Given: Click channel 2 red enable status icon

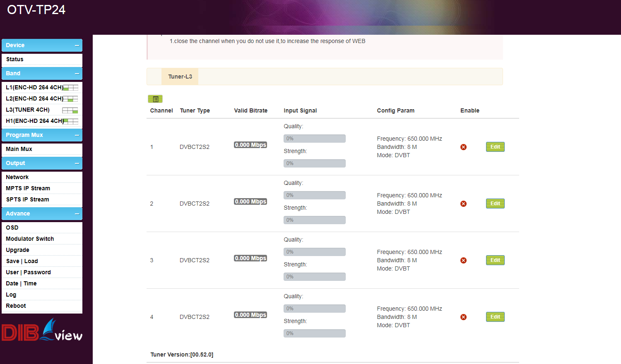Looking at the screenshot, I should coord(463,204).
